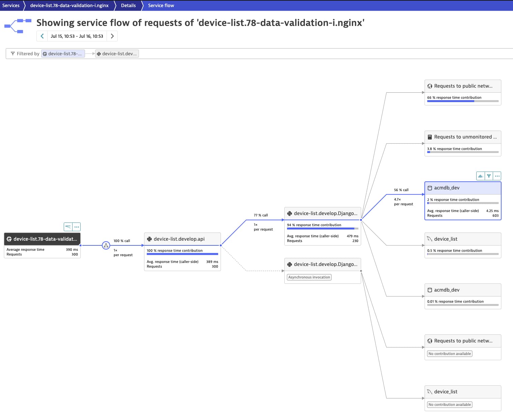Select the Asynchronous invocation Django node

click(x=322, y=264)
